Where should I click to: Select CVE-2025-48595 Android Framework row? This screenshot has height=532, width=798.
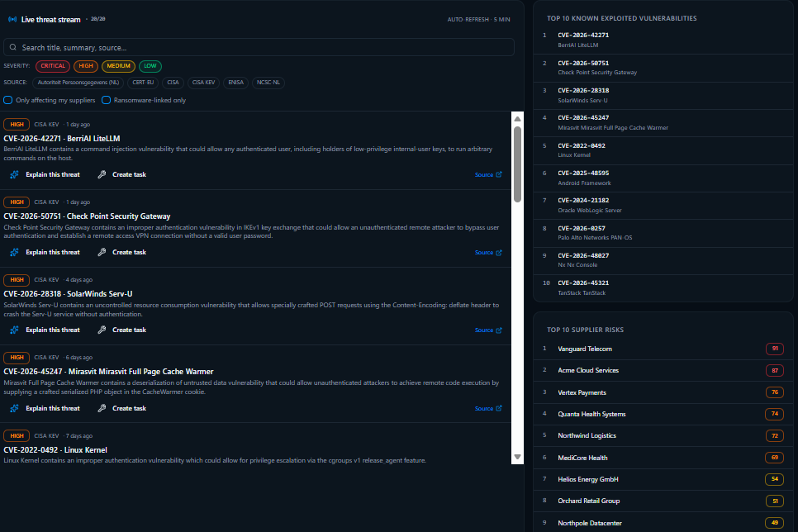(663, 178)
